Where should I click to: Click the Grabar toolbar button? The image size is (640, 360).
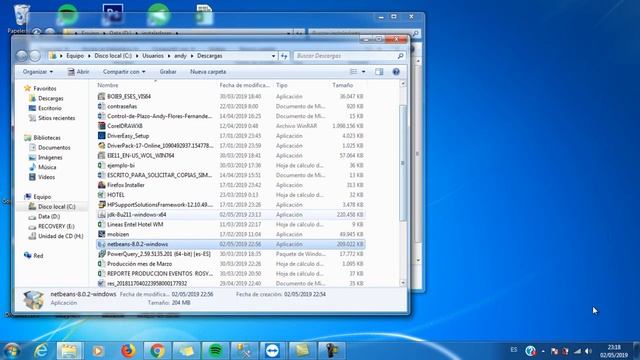[x=168, y=72]
